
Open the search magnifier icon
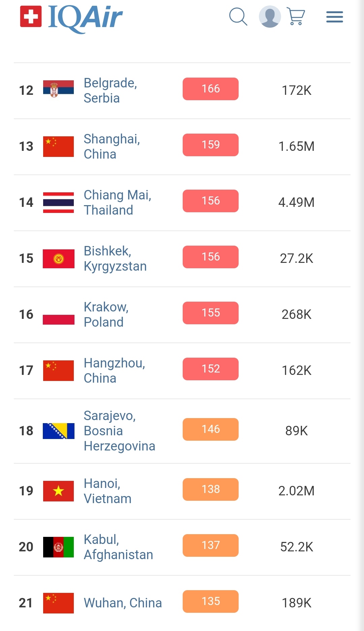[x=238, y=17]
